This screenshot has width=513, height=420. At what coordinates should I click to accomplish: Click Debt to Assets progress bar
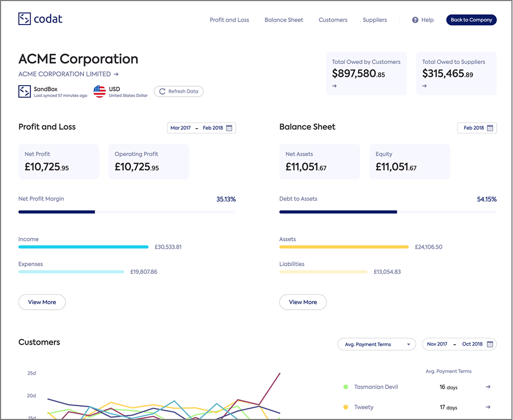388,212
